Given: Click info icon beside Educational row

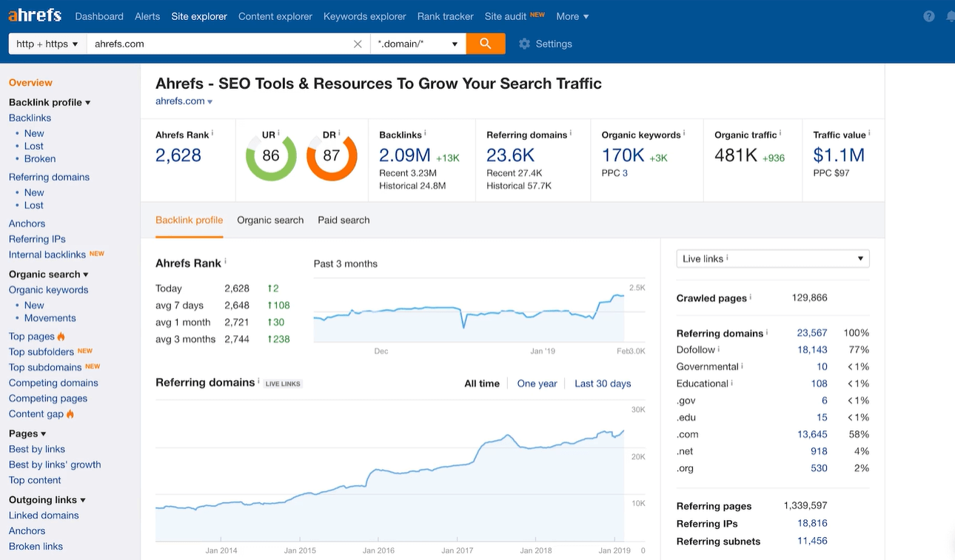Looking at the screenshot, I should 732,382.
